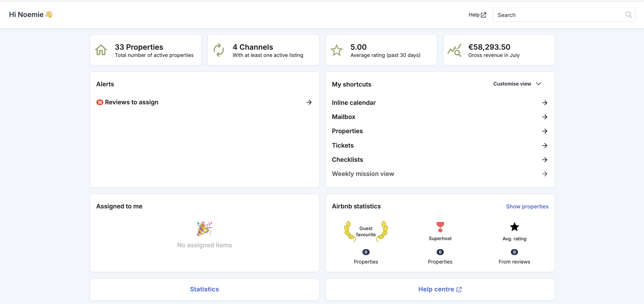Click the arrow next to Inline calendar
This screenshot has width=644, height=304.
tap(545, 103)
